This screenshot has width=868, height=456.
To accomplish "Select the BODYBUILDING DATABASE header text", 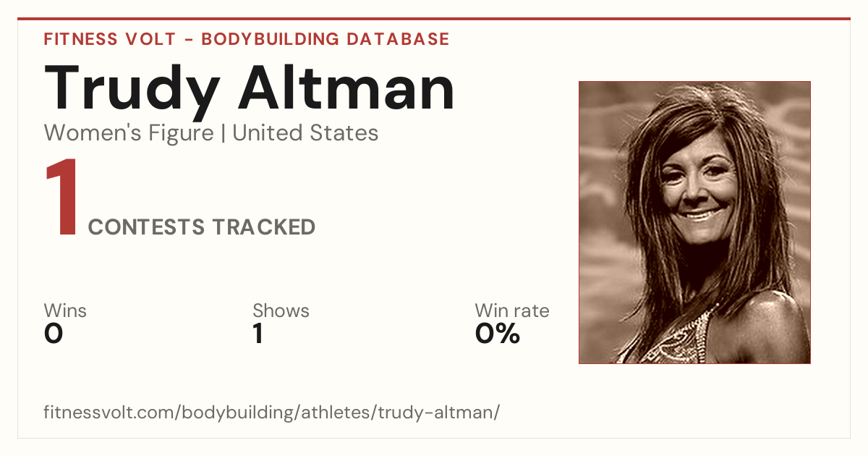I will [325, 39].
